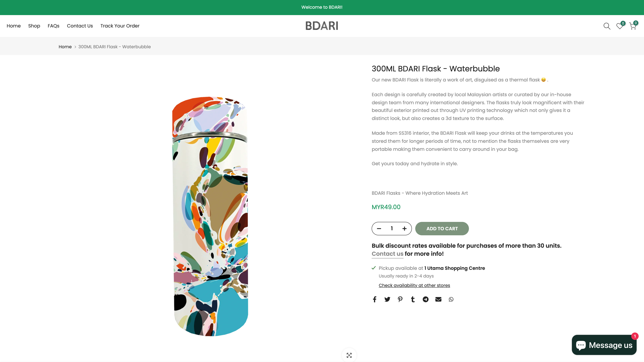Share the flask via Email
Screen dimensions: 644x362
[438, 299]
